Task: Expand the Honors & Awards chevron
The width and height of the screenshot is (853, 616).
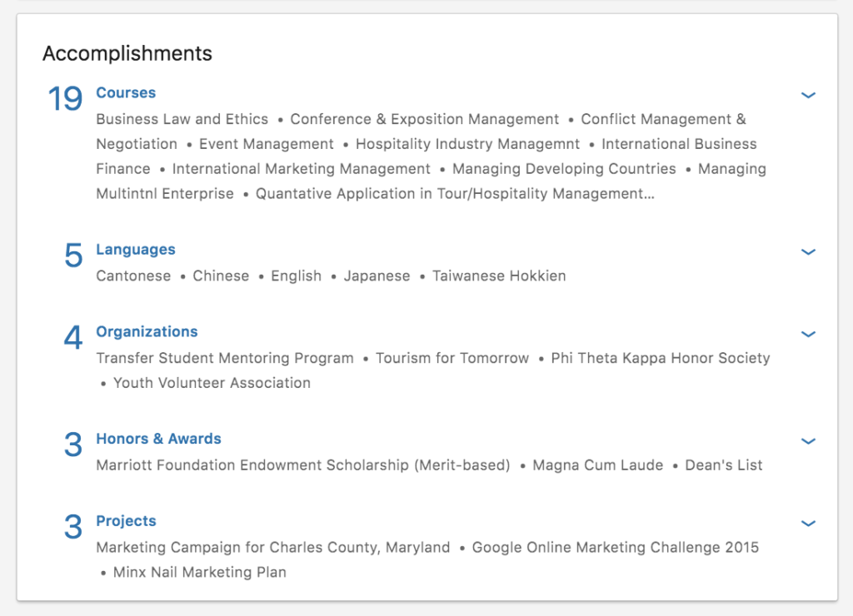Action: (x=808, y=441)
